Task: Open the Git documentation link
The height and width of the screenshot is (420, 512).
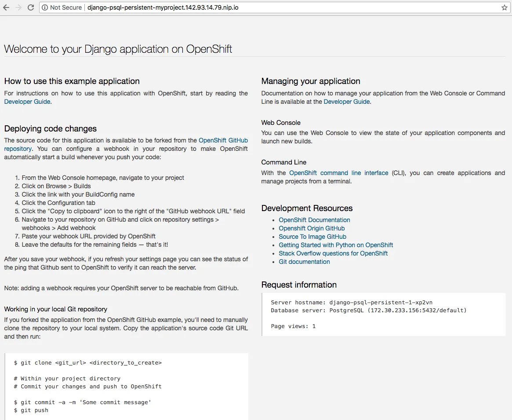Action: tap(304, 262)
